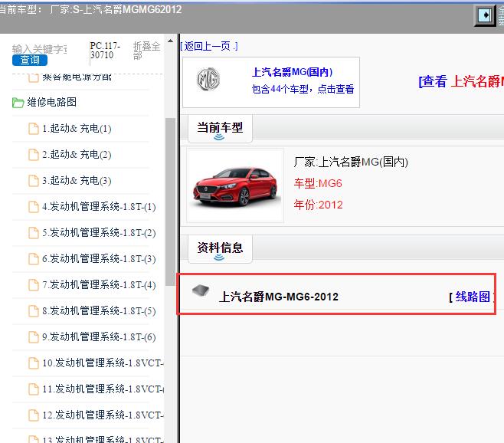This screenshot has width=504, height=443.
Task: Open 1.起动& 充电(1) diagram
Action: coord(77,128)
